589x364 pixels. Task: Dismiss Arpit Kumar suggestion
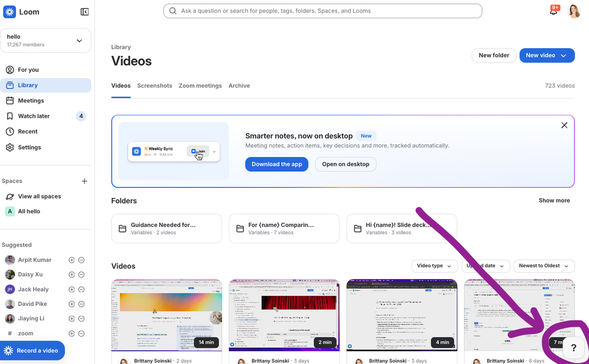click(81, 260)
